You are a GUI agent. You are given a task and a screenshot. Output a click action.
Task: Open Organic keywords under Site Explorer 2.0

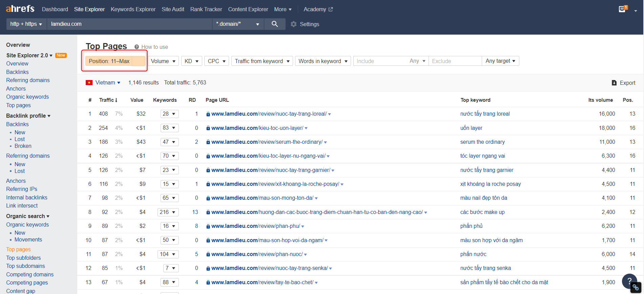[27, 97]
